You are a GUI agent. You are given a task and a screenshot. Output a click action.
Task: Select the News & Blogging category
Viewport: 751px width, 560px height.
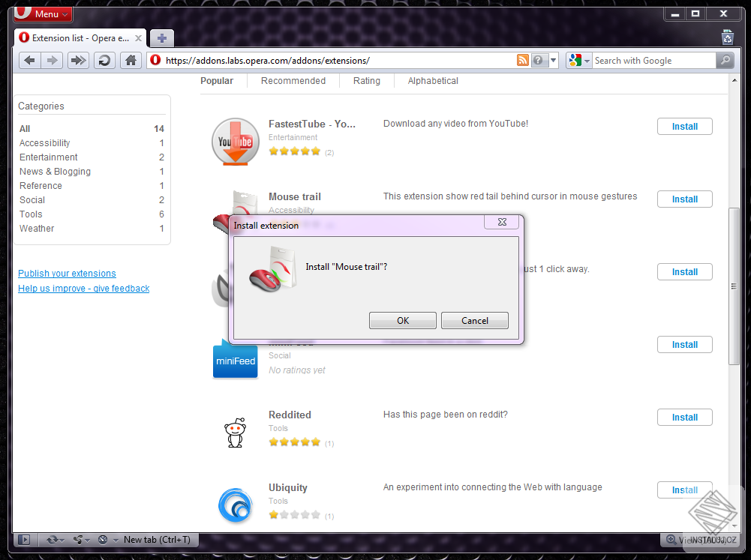pyautogui.click(x=92, y=172)
